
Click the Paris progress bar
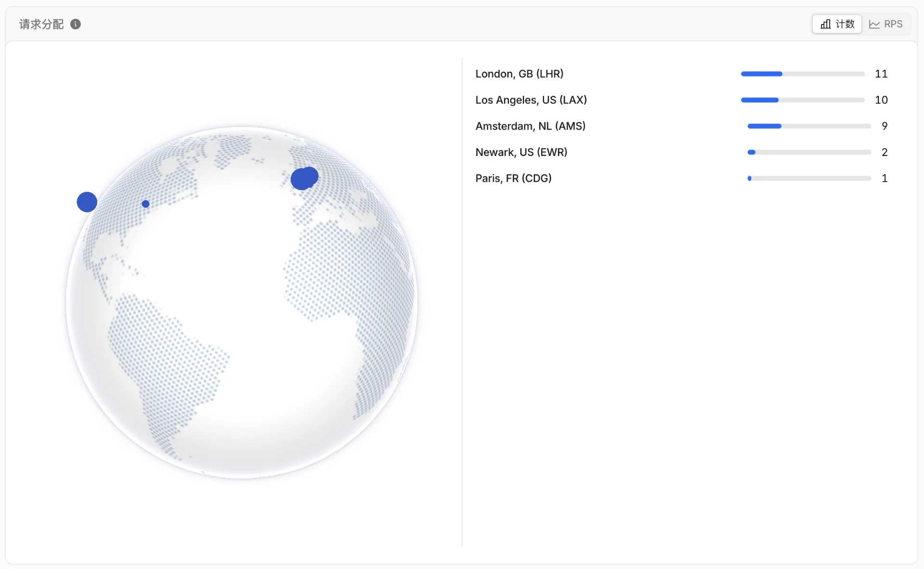[x=809, y=178]
